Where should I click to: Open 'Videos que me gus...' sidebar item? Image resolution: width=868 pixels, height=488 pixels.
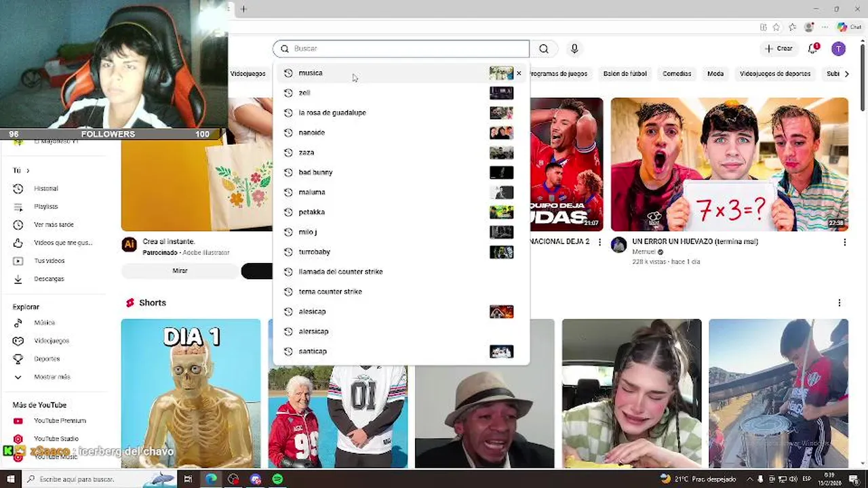(54, 243)
